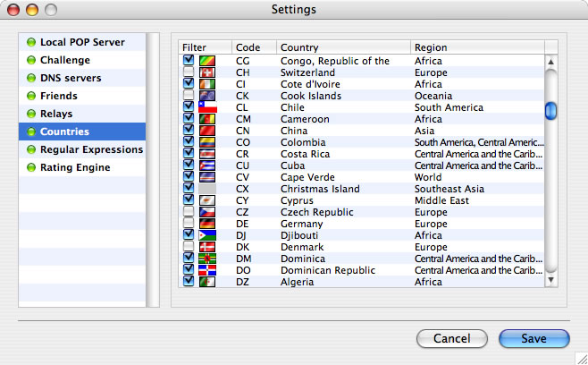Open the Local POP Server settings section
588x365 pixels.
(82, 42)
